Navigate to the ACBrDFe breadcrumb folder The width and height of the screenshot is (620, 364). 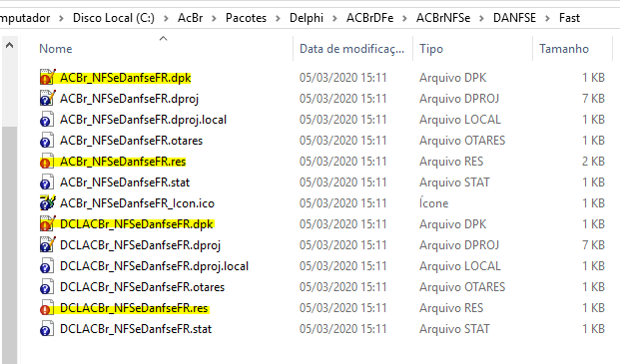[369, 18]
